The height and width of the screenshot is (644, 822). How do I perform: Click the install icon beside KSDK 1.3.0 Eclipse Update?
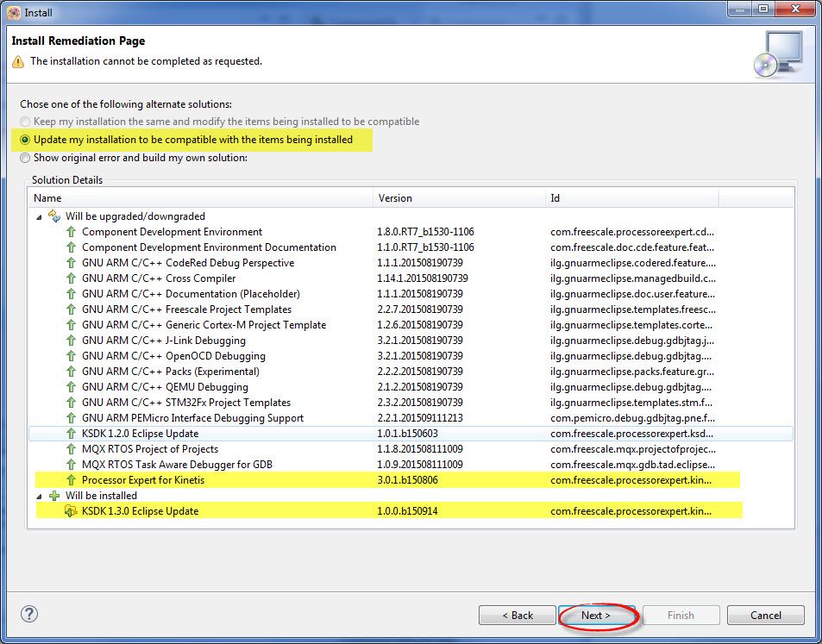click(x=71, y=511)
